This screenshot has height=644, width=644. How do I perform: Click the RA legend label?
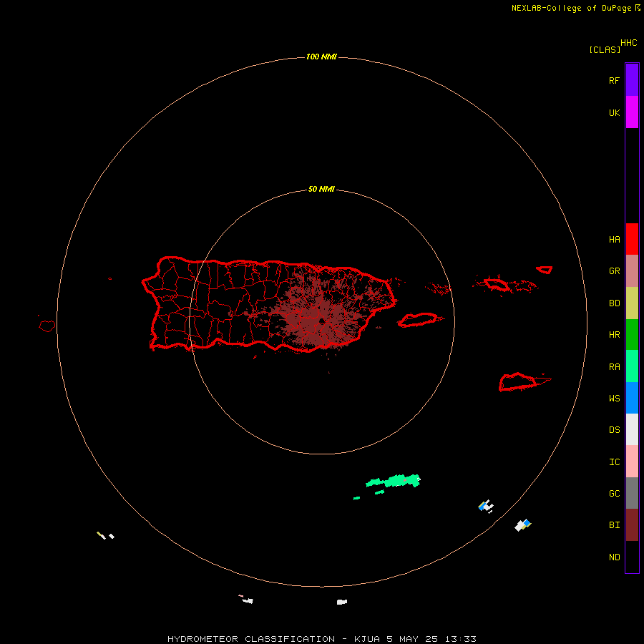point(614,367)
